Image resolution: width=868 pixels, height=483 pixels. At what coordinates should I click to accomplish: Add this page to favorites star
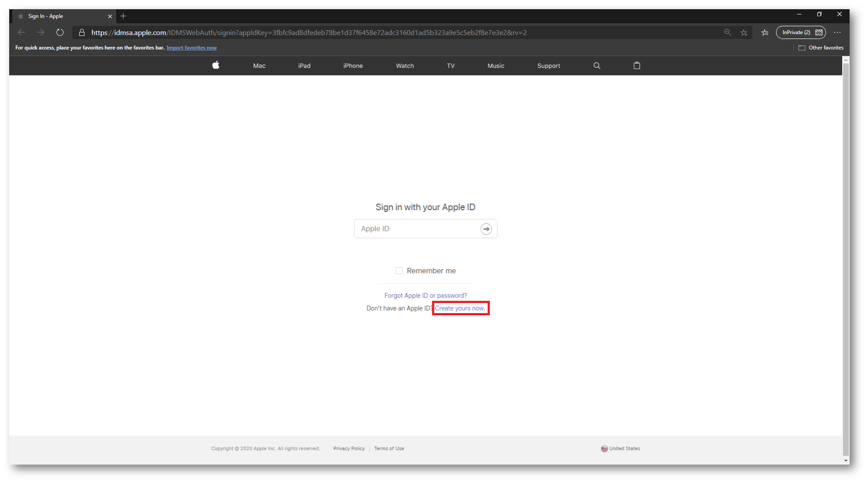point(744,32)
